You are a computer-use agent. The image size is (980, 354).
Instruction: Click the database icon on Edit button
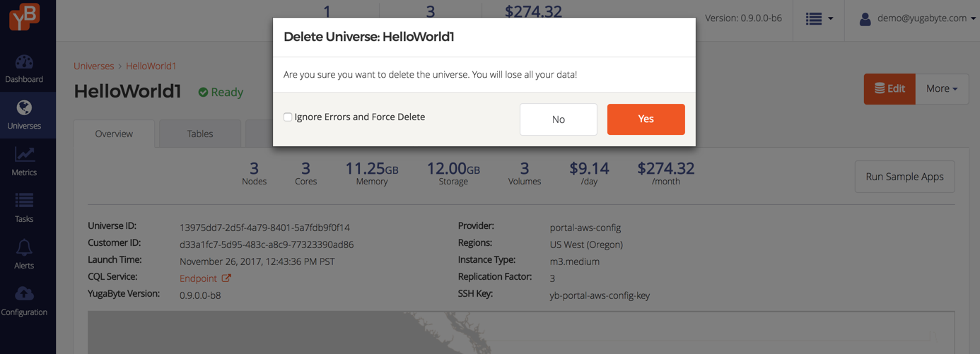pyautogui.click(x=880, y=88)
